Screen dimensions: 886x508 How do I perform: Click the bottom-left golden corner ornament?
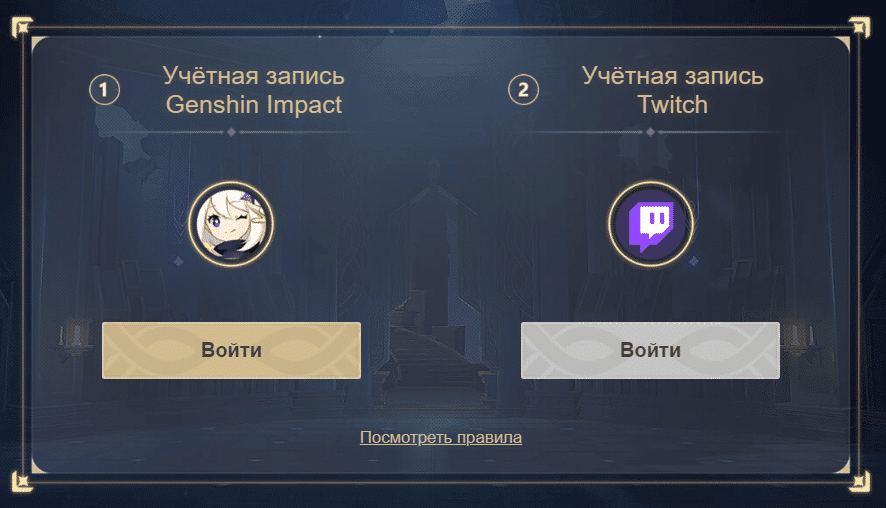point(21,482)
